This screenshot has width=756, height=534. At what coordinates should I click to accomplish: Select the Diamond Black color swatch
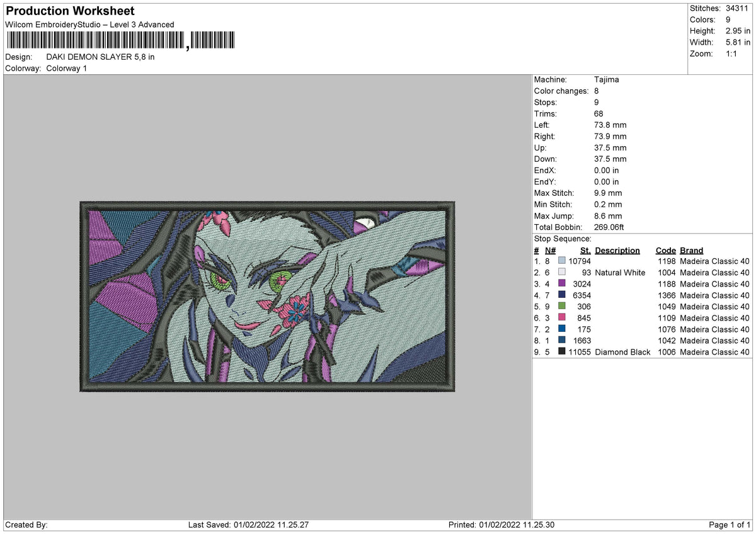tap(561, 351)
